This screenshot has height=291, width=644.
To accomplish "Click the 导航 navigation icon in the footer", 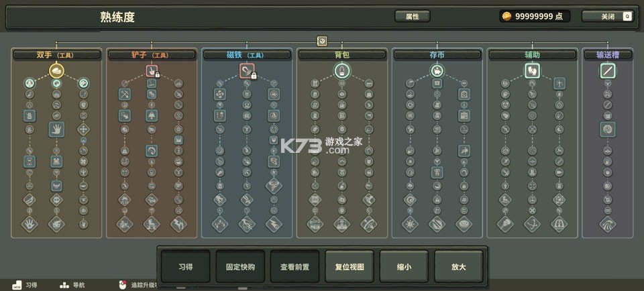I will click(x=64, y=285).
